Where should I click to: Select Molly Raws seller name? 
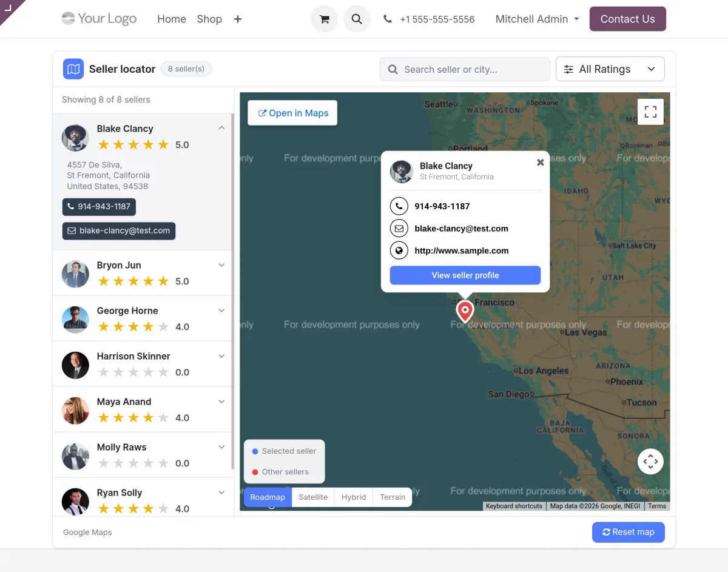(x=122, y=447)
